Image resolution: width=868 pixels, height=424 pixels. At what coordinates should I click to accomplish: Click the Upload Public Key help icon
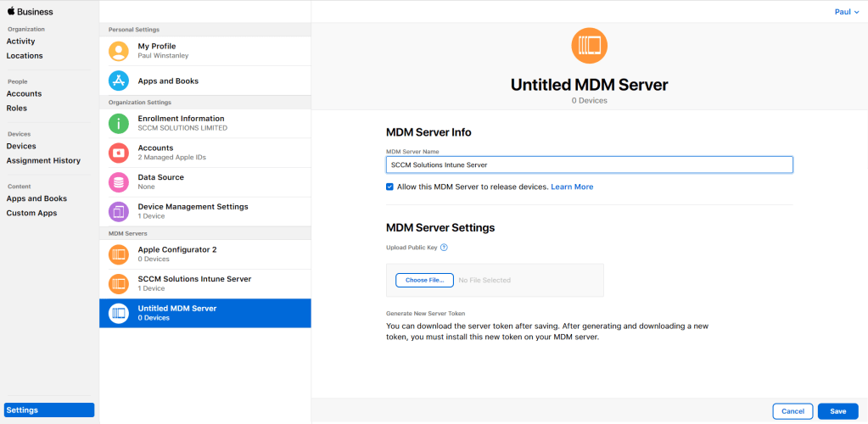[444, 248]
